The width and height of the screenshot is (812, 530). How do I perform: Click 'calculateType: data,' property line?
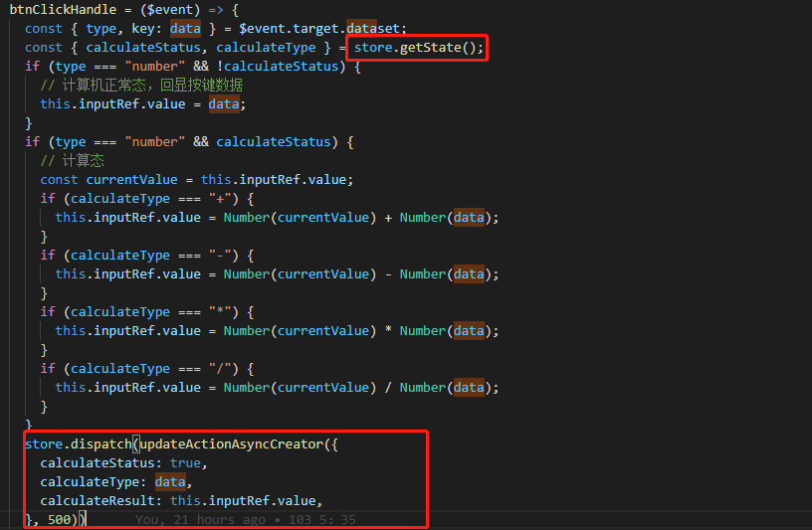[x=116, y=482]
